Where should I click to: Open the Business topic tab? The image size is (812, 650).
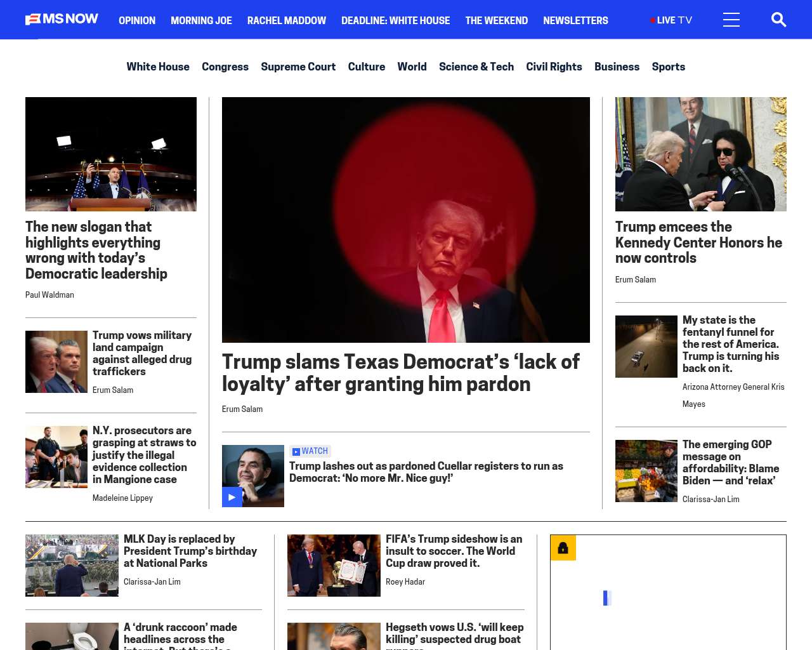pyautogui.click(x=617, y=67)
